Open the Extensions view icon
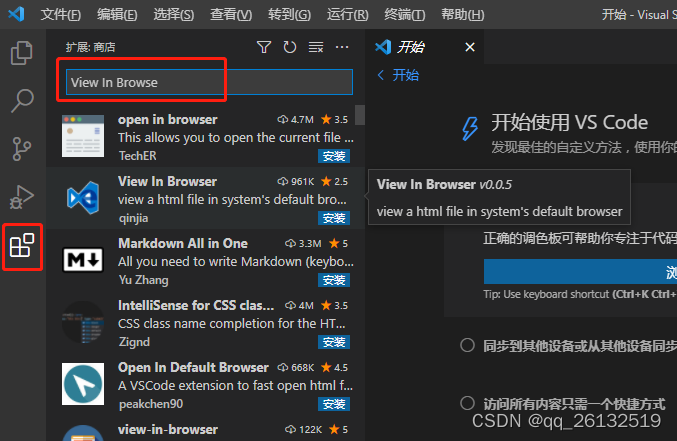 pyautogui.click(x=22, y=246)
